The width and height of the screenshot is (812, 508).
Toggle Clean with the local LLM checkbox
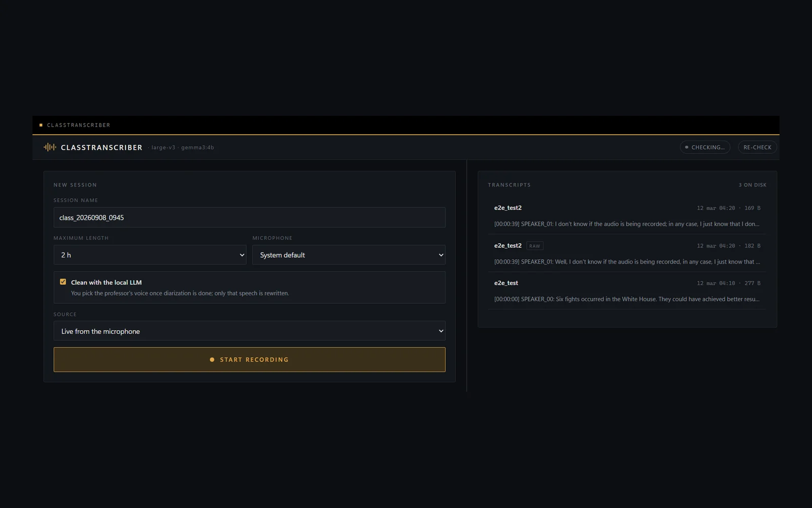63,282
